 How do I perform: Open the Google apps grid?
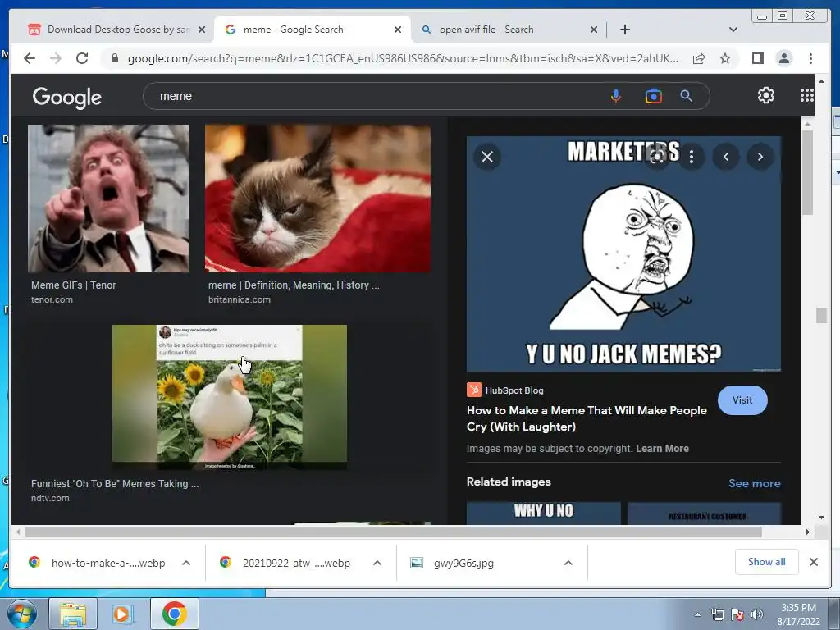coord(806,95)
